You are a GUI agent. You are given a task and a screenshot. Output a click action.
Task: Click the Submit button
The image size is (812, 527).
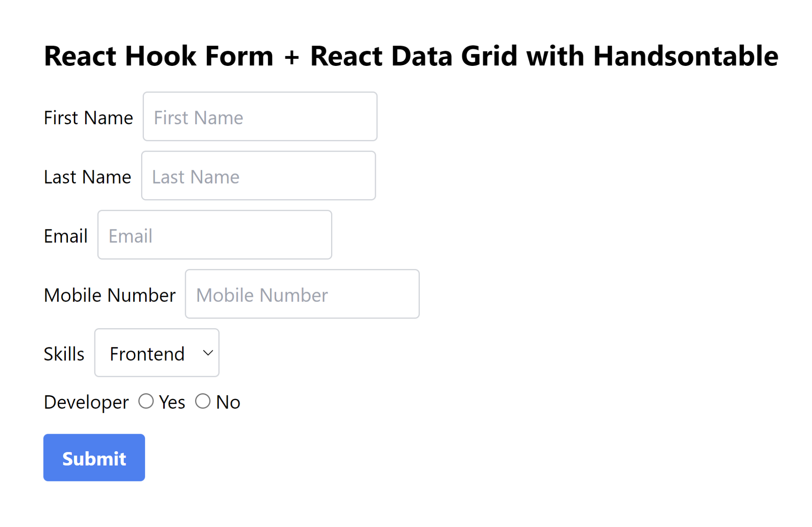94,457
